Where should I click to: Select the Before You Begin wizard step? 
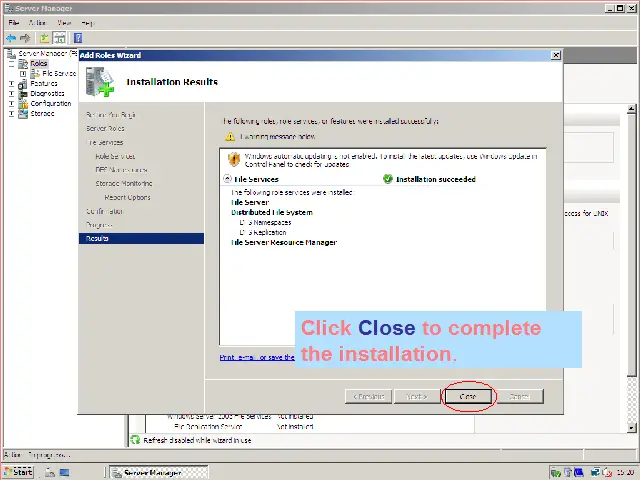[x=111, y=115]
